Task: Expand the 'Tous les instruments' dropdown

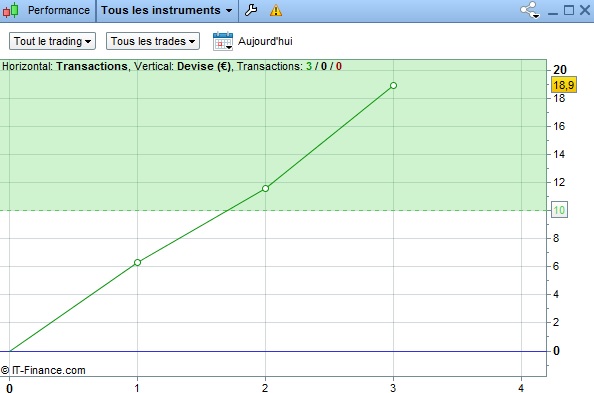Action: tap(167, 10)
